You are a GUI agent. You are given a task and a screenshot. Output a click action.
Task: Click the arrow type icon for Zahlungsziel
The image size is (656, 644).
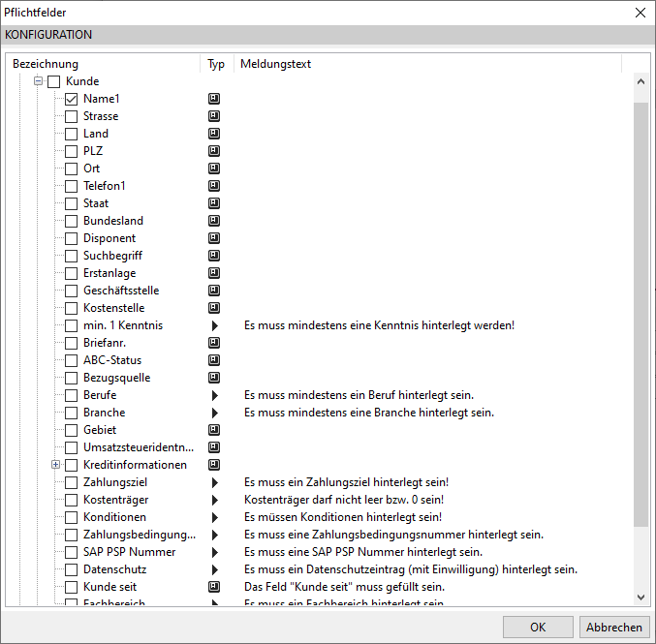[x=214, y=482]
